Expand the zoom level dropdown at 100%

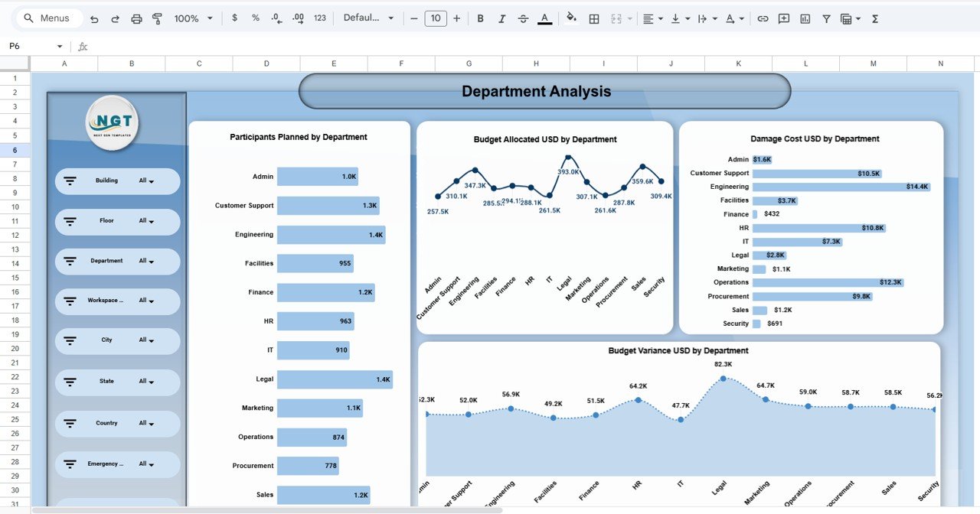[191, 18]
